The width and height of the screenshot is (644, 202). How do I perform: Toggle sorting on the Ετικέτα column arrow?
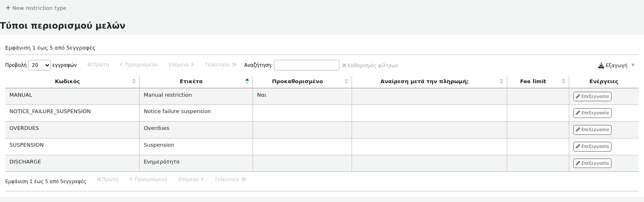click(x=247, y=81)
